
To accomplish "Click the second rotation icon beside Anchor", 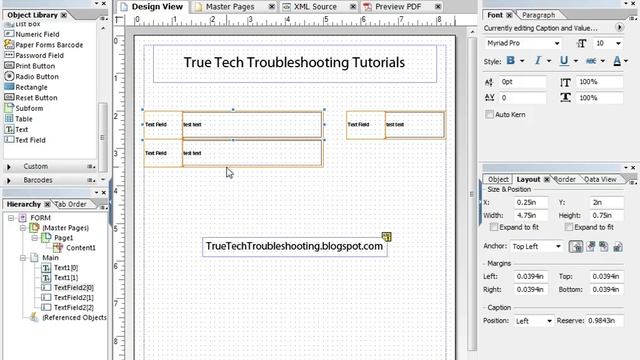I will click(590, 247).
